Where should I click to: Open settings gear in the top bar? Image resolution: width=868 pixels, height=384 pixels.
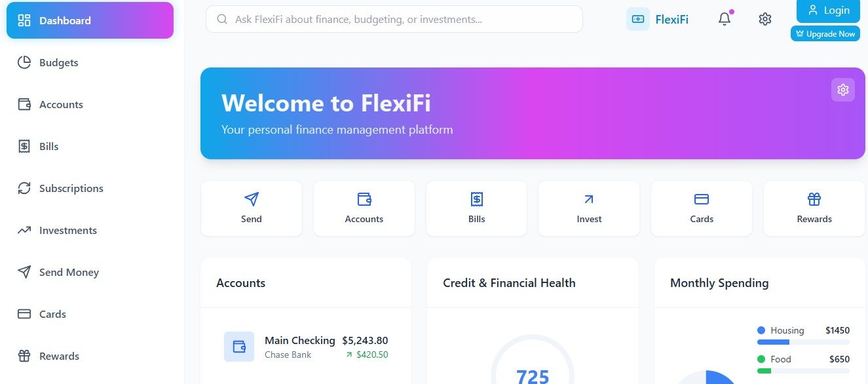[x=764, y=19]
